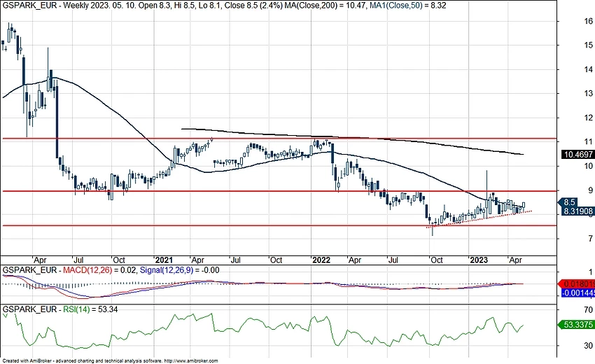
Task: Click the 2023 year marker on time axis
Action: click(x=478, y=259)
